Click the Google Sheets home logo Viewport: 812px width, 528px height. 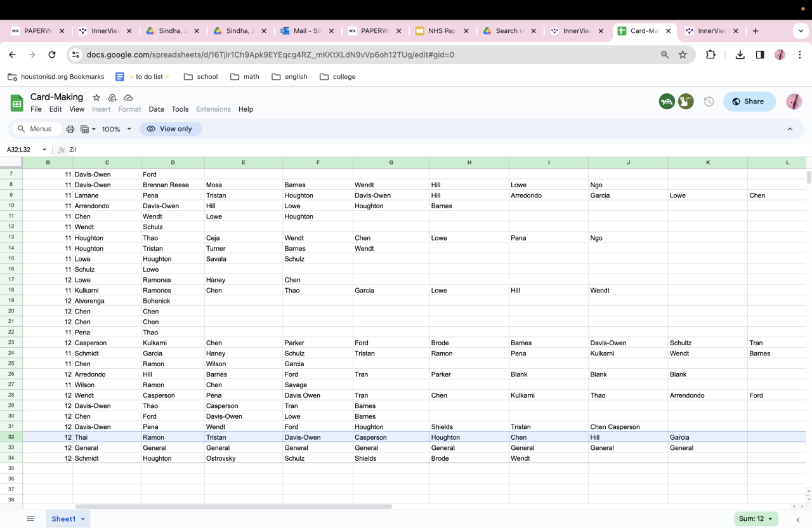[x=16, y=102]
